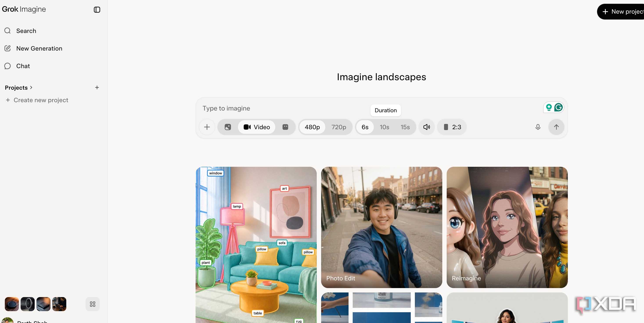Activate voice input microphone icon

click(538, 127)
